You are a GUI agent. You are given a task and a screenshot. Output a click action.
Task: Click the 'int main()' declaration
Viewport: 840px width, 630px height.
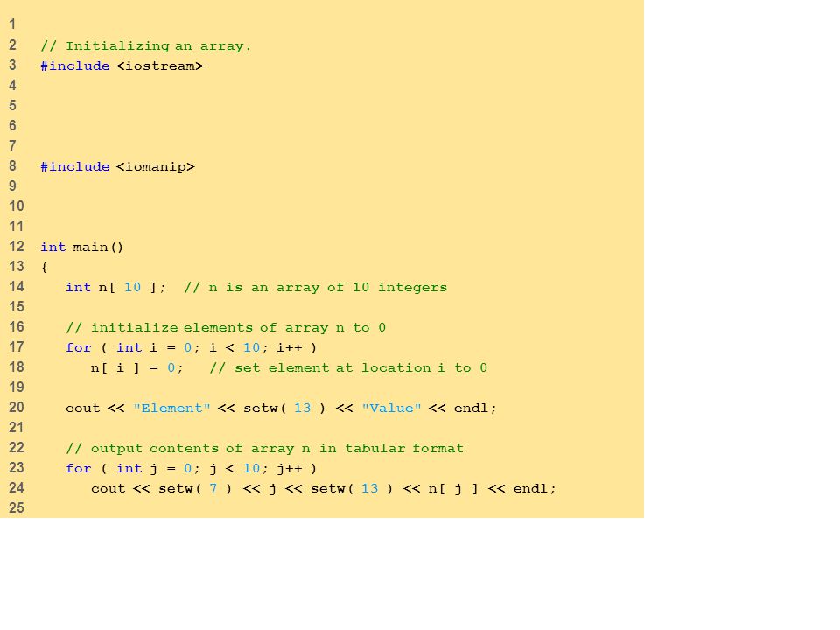(x=82, y=247)
